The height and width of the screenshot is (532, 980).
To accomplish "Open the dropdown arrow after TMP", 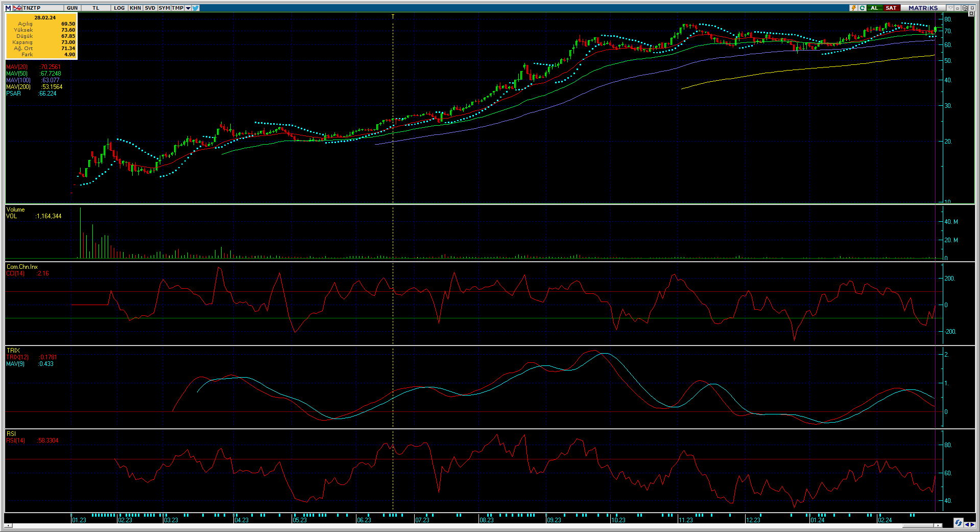I will (188, 8).
